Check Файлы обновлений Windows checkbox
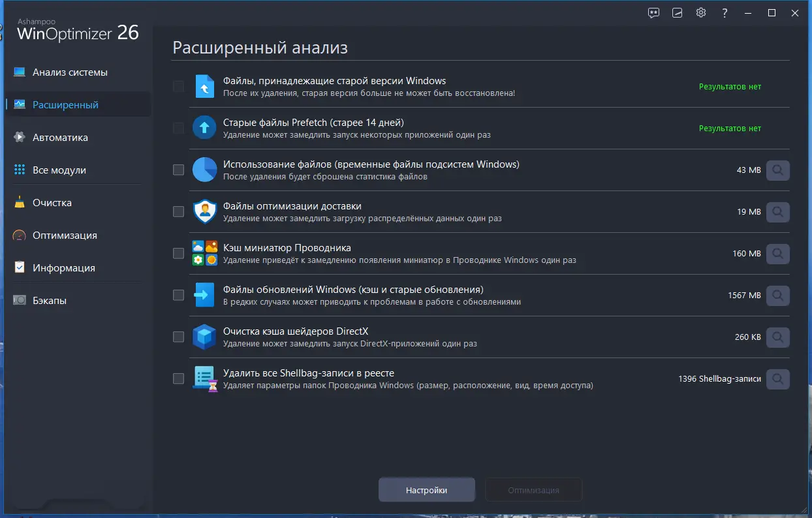Viewport: 812px width, 518px height. [178, 295]
